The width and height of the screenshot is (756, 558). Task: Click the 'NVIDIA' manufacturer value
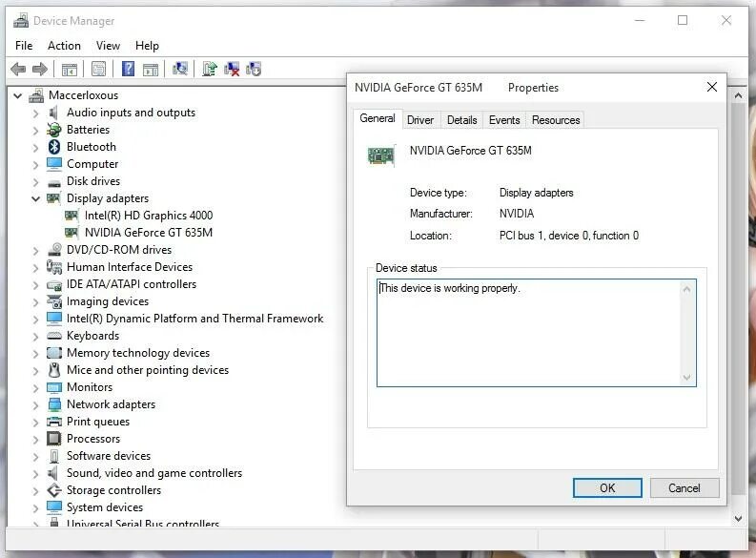pos(517,213)
